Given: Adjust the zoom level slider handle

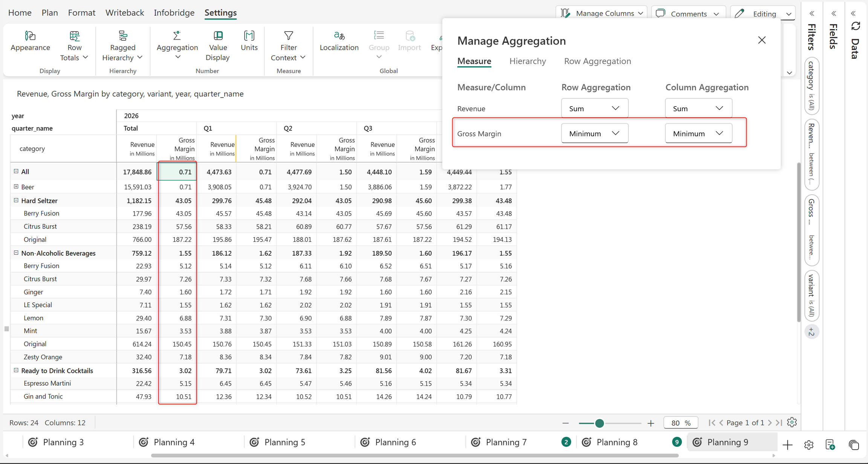Looking at the screenshot, I should pos(599,423).
